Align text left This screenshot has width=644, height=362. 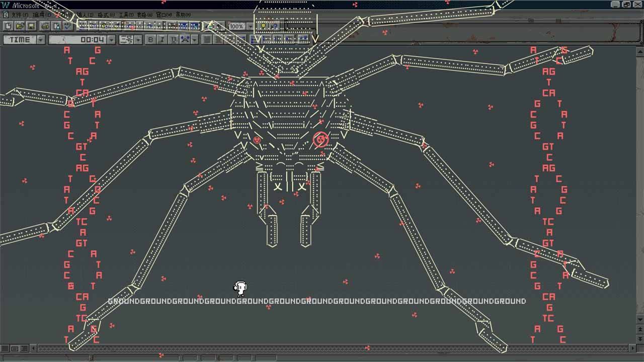pos(207,39)
